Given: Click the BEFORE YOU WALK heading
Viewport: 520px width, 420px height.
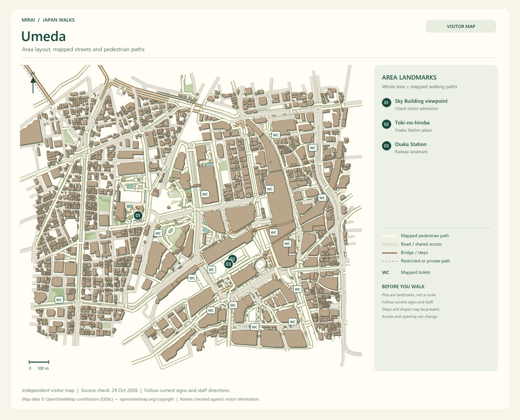Looking at the screenshot, I should [403, 287].
